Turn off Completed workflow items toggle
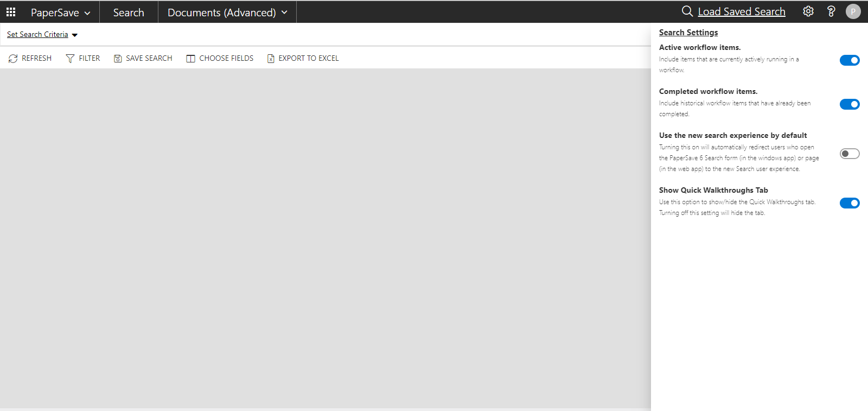This screenshot has width=868, height=411. pyautogui.click(x=849, y=104)
